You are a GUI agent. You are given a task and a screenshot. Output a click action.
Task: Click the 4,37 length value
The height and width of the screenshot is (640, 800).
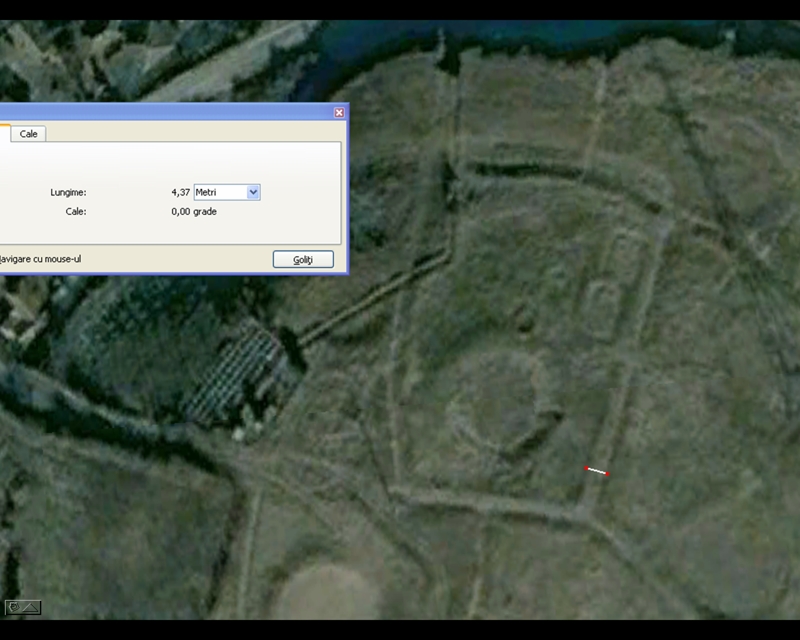pyautogui.click(x=180, y=192)
